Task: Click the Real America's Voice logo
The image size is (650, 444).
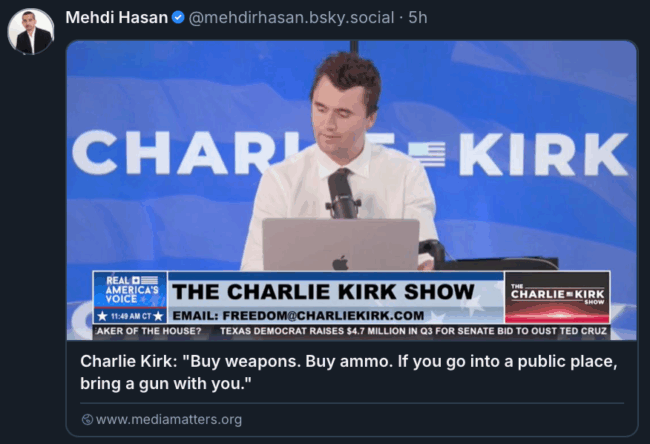Action: coord(131,290)
